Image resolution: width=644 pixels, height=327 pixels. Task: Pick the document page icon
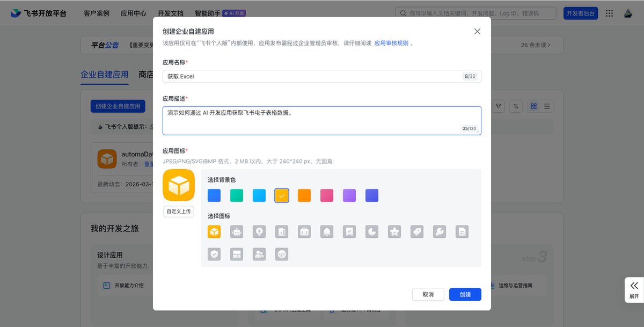click(462, 231)
